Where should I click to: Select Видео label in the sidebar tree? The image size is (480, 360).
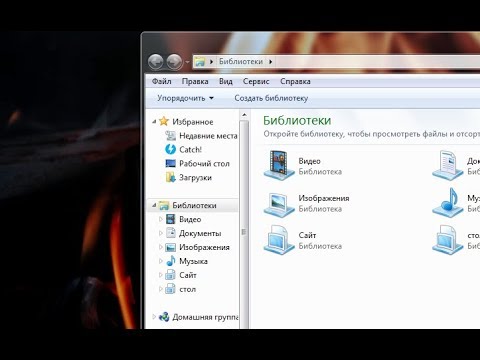coord(190,219)
